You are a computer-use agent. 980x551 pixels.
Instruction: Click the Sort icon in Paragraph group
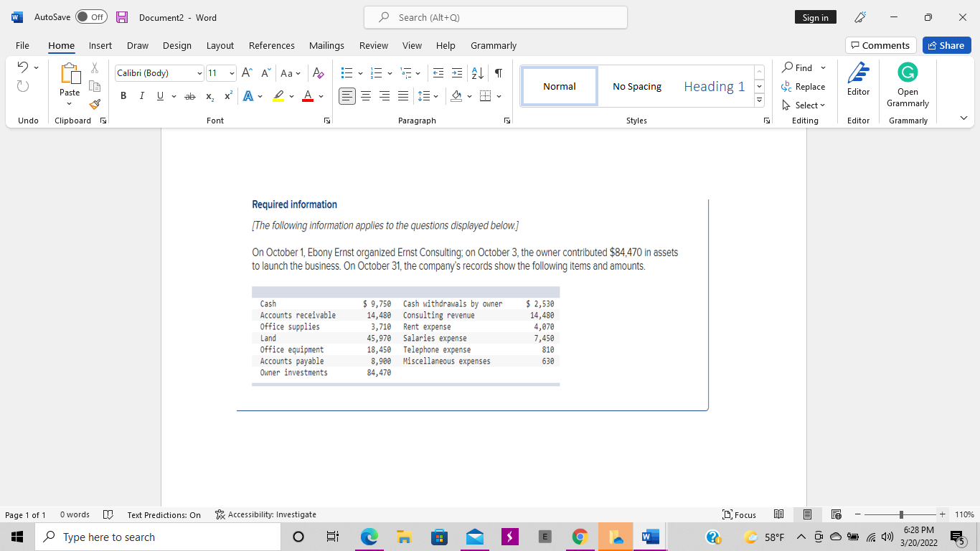(x=476, y=72)
